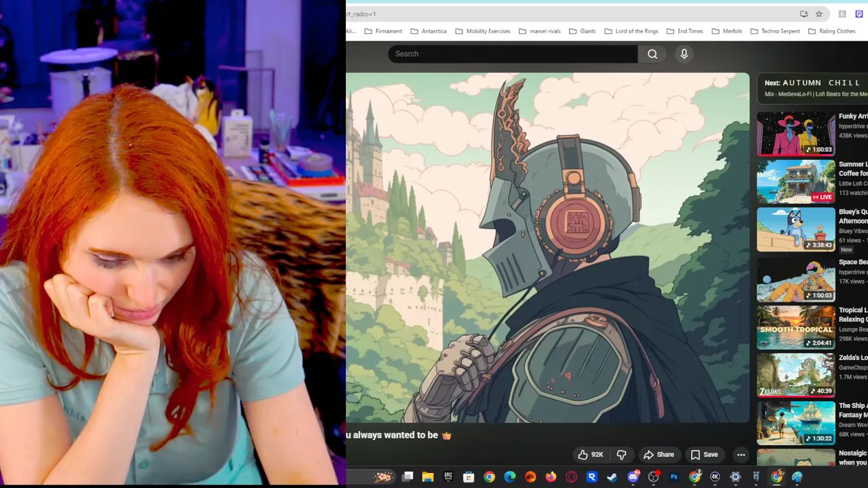The image size is (868, 488).
Task: Open Task View on the taskbar
Action: coord(408,477)
